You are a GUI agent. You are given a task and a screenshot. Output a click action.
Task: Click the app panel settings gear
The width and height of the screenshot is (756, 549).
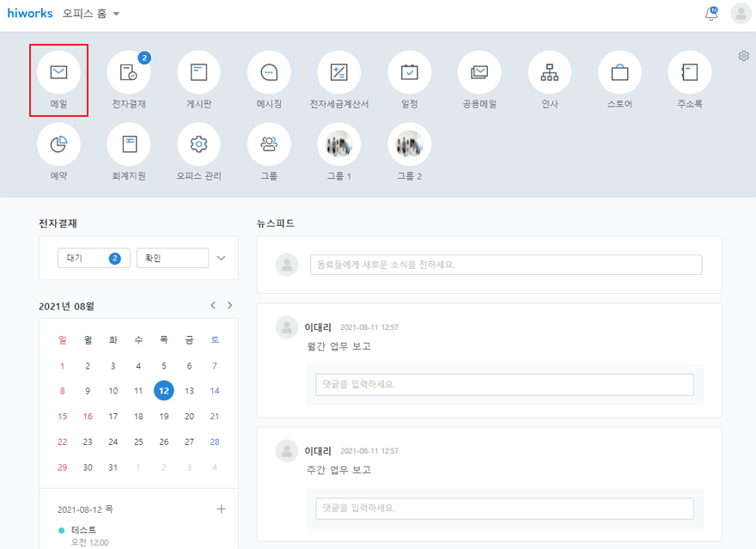pos(743,56)
